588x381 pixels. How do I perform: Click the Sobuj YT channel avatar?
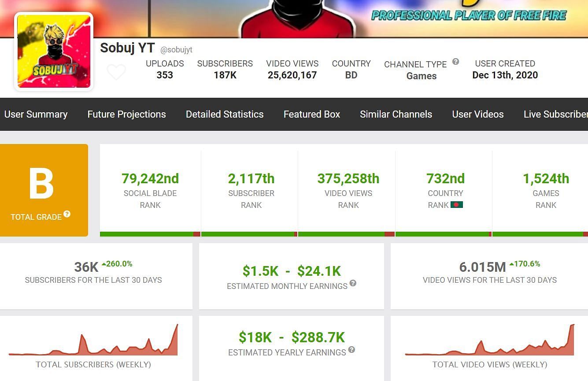pos(54,51)
